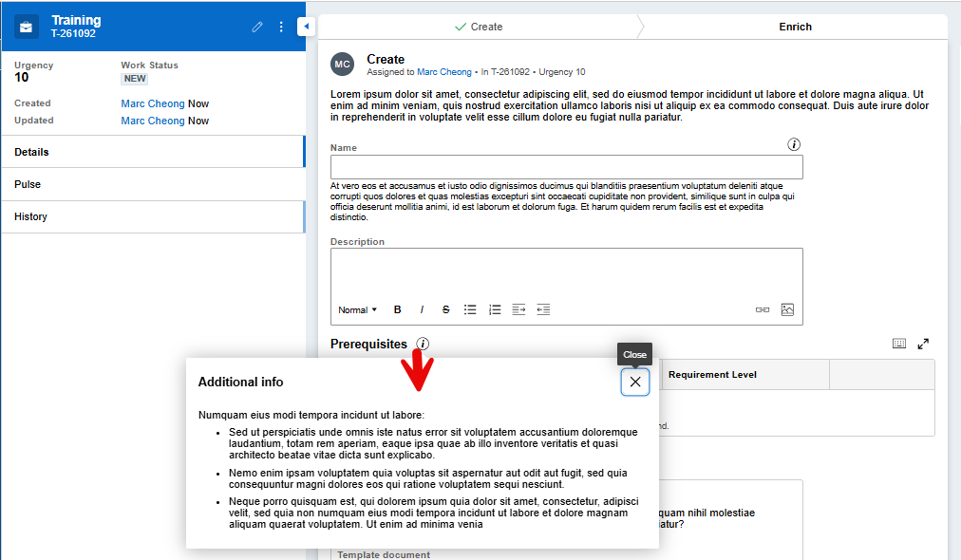Insert a numbered list in Description
The height and width of the screenshot is (560, 961).
click(495, 309)
